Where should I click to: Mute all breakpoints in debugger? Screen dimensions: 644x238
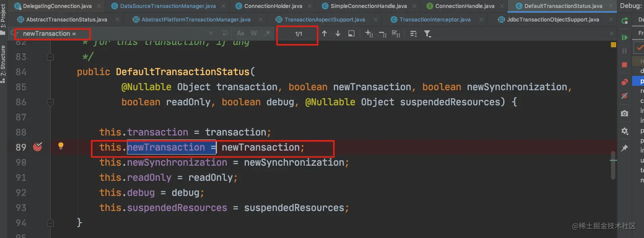pyautogui.click(x=624, y=96)
